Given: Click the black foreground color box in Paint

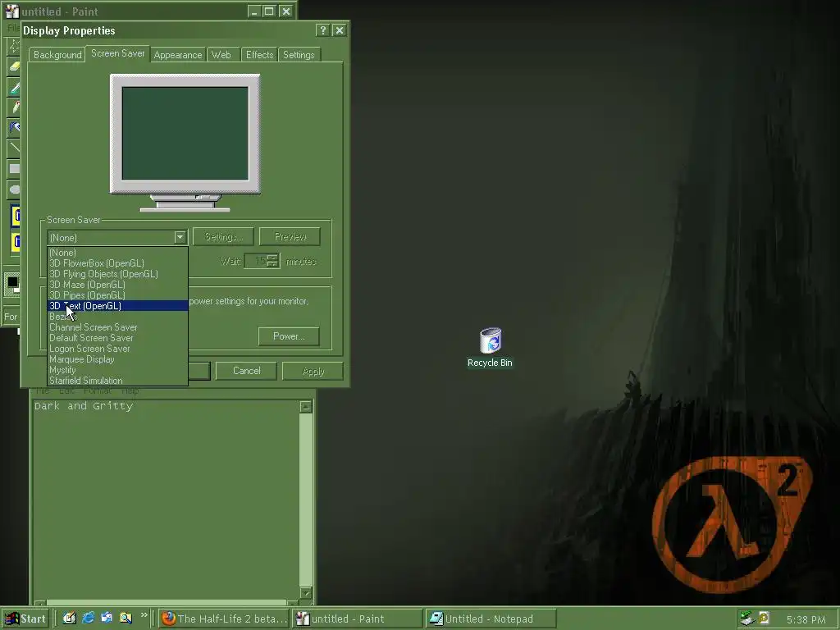Looking at the screenshot, I should click(11, 282).
